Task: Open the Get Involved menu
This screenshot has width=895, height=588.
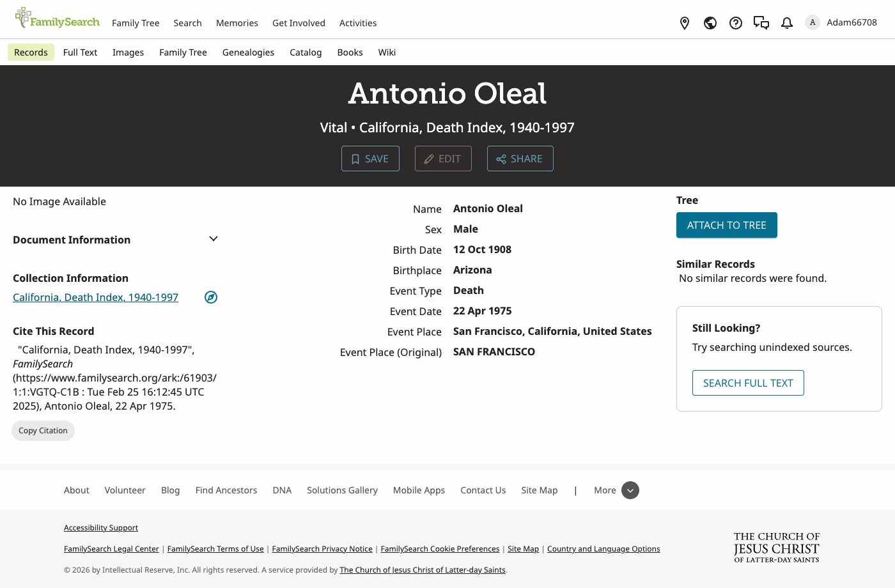Action: point(299,23)
